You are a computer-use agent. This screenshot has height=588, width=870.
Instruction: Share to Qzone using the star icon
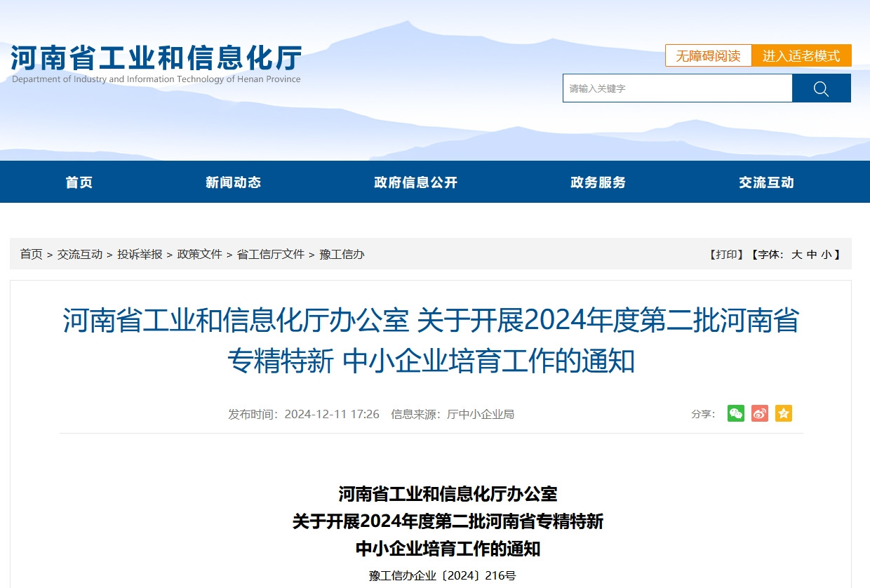pos(783,413)
